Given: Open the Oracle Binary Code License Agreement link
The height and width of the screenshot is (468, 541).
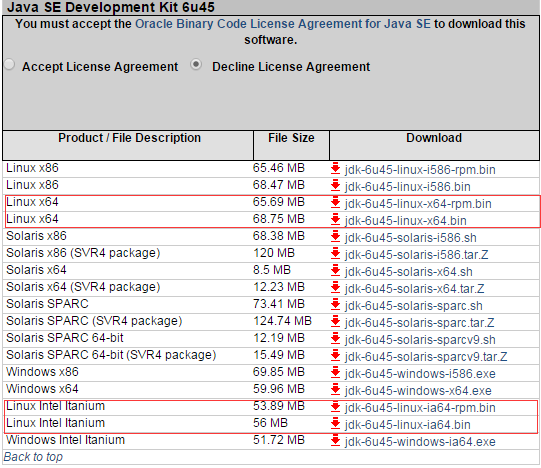Looking at the screenshot, I should 283,24.
